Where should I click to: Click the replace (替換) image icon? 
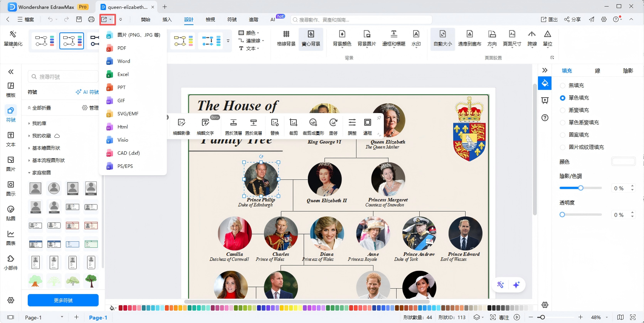tap(275, 126)
